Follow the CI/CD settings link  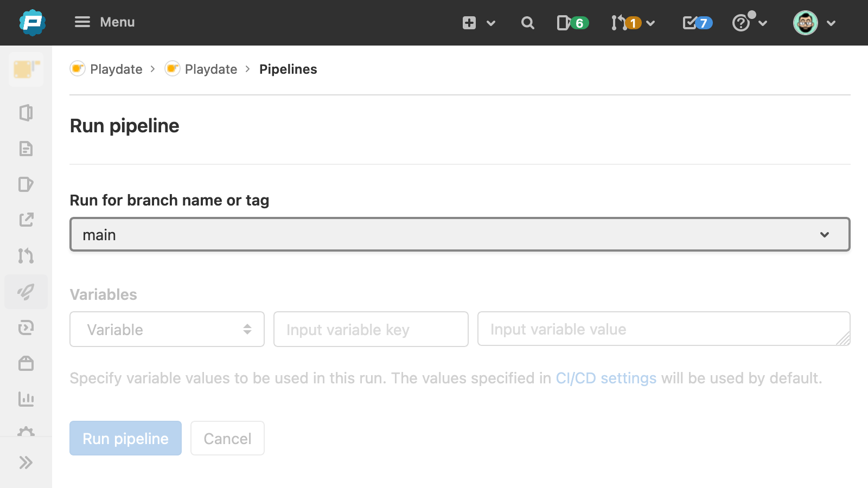[x=606, y=378]
